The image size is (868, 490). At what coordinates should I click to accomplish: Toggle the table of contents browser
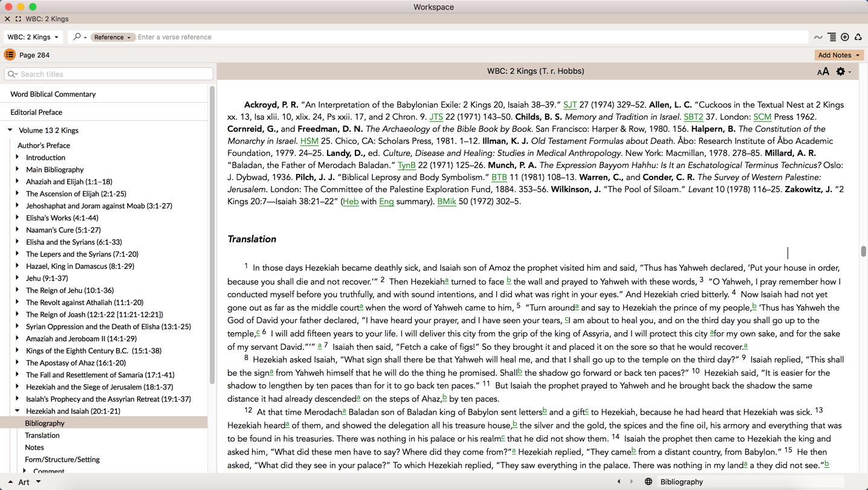coord(10,55)
